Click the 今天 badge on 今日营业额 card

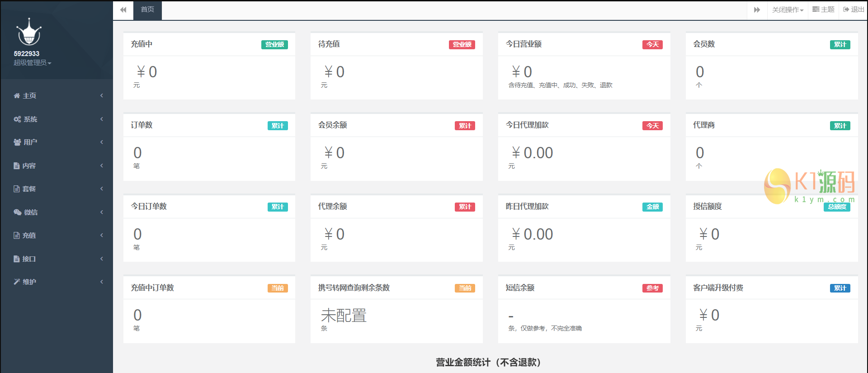pyautogui.click(x=652, y=44)
